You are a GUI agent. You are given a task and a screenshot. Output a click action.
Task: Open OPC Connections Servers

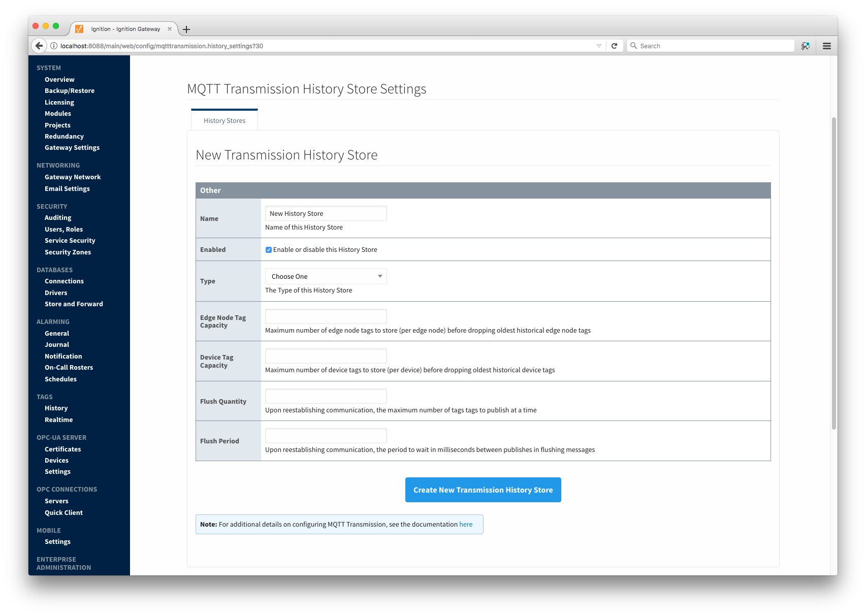tap(56, 501)
